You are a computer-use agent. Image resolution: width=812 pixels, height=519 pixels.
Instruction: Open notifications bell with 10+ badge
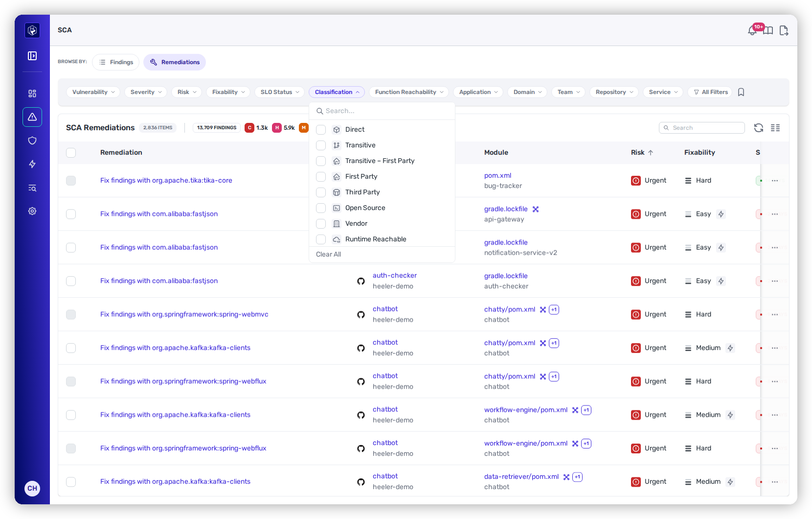click(752, 30)
